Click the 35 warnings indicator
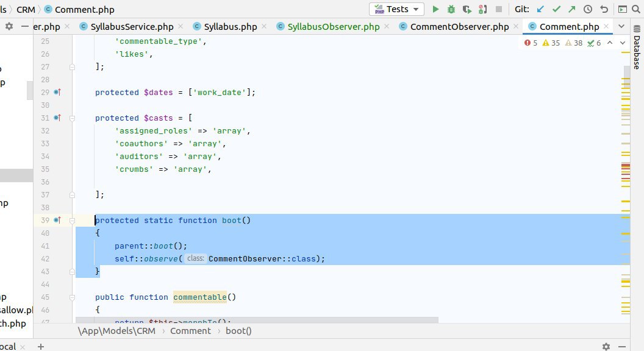The image size is (644, 351). [551, 43]
